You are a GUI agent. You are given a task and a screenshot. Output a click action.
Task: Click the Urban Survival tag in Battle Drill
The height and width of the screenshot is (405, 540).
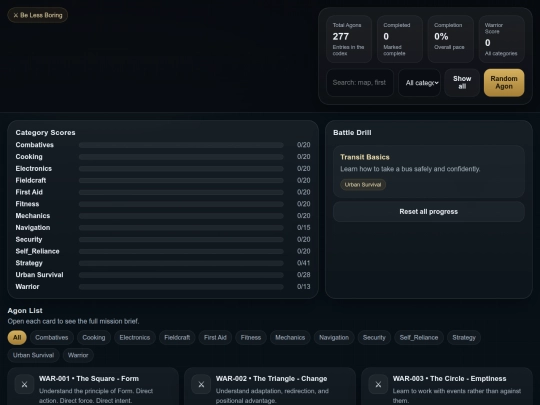(x=363, y=185)
